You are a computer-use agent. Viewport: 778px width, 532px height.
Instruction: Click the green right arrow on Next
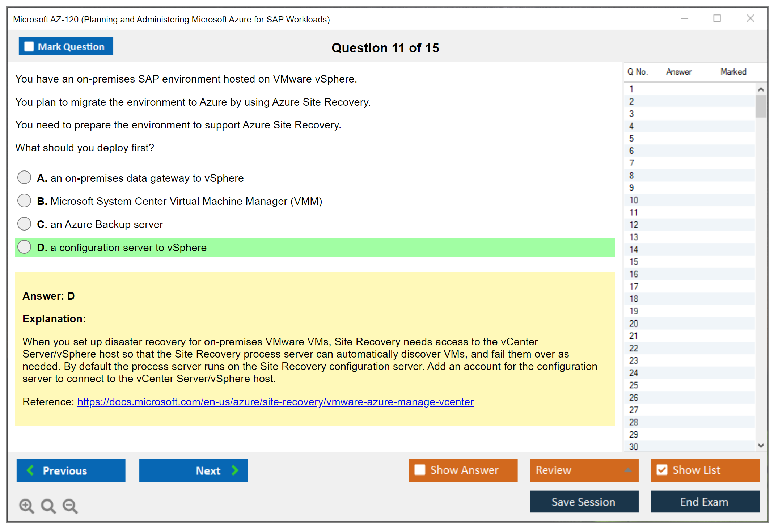(235, 470)
